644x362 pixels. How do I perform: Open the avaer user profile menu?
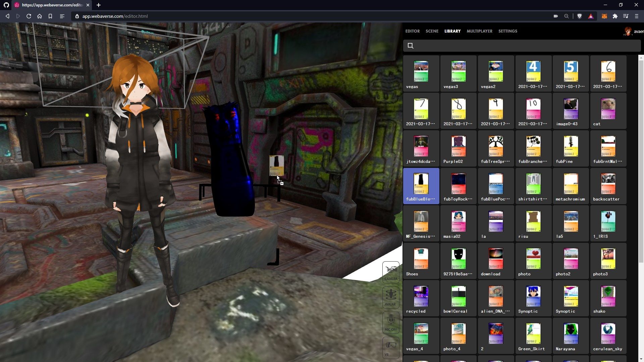(633, 31)
